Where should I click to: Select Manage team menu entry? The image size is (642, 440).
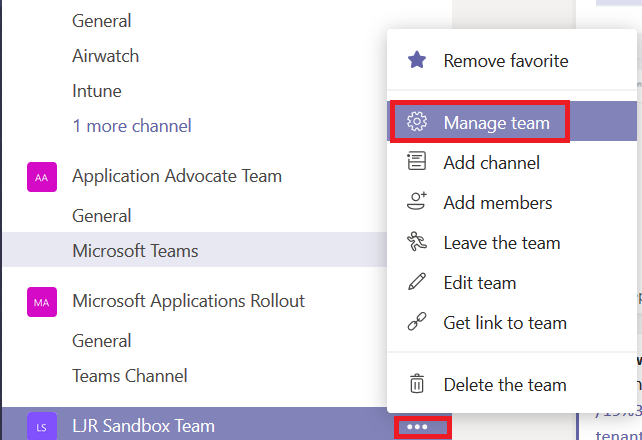pyautogui.click(x=512, y=122)
